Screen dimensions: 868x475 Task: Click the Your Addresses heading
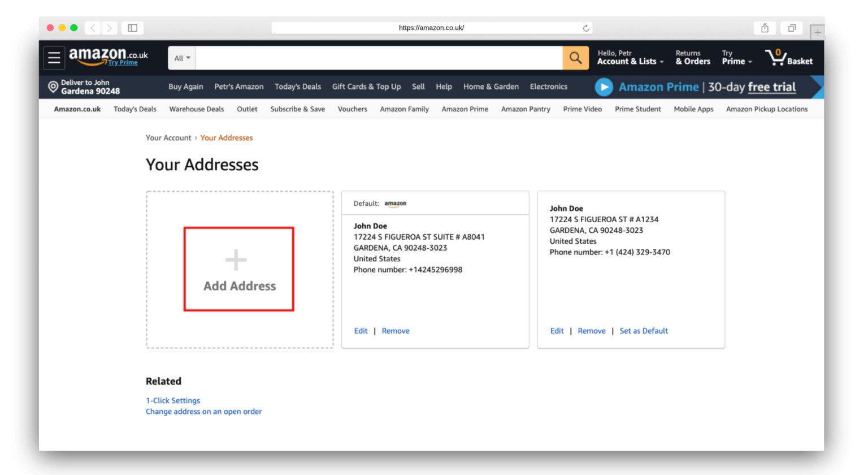202,165
